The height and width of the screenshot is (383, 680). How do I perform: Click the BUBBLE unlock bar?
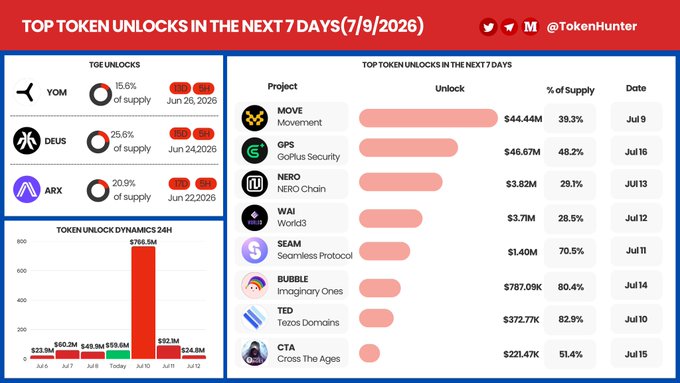click(380, 288)
